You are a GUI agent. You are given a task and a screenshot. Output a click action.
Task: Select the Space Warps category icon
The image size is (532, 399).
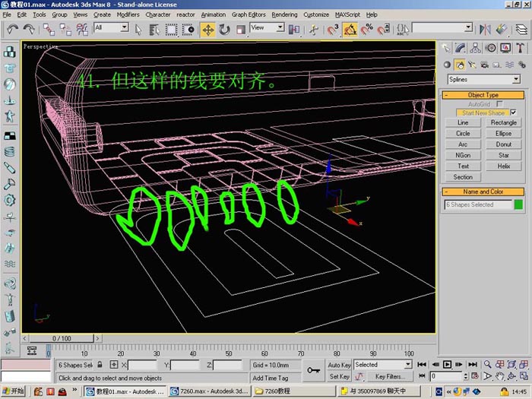tap(510, 65)
